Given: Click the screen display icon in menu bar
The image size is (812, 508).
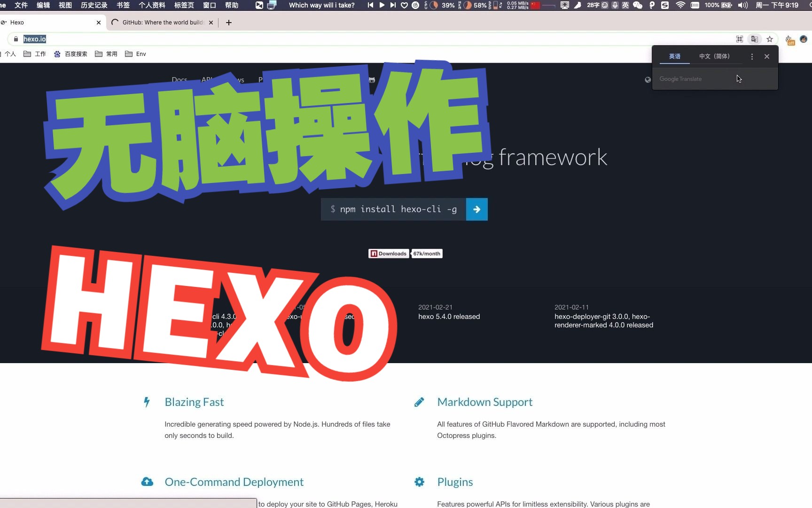Looking at the screenshot, I should click(x=565, y=5).
